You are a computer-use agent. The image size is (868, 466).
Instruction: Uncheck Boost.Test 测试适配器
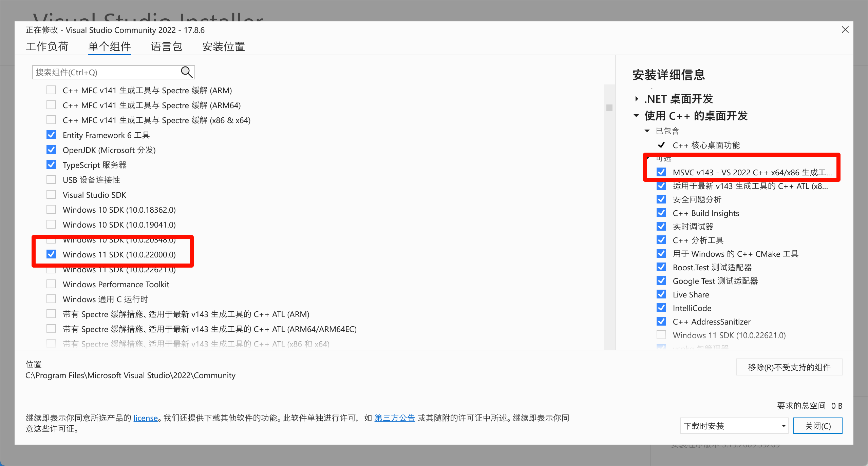[x=661, y=267]
